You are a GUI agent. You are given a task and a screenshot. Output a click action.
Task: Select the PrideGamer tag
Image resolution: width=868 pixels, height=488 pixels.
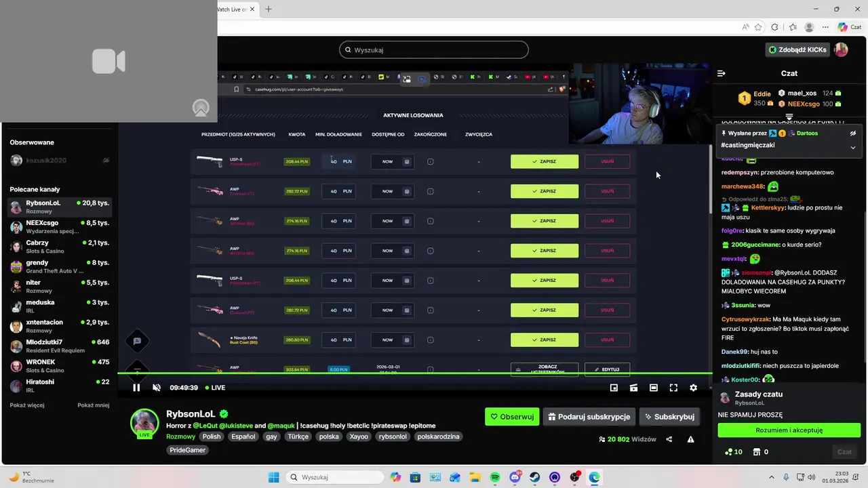(x=188, y=450)
